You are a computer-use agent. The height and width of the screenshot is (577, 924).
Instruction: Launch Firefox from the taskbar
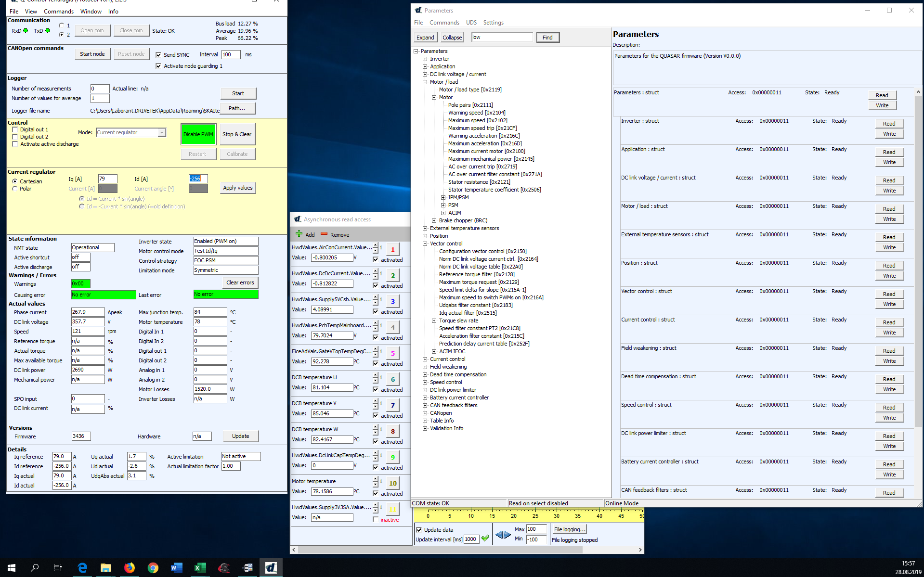tap(130, 567)
